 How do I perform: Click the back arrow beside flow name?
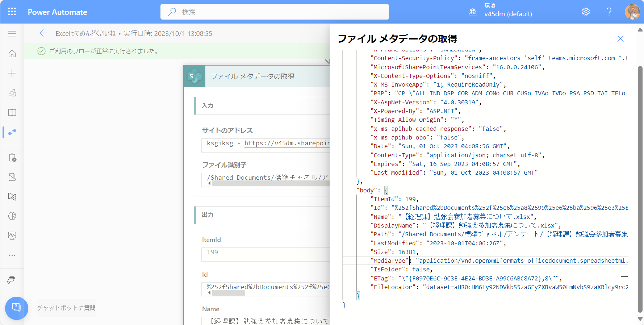(x=43, y=33)
